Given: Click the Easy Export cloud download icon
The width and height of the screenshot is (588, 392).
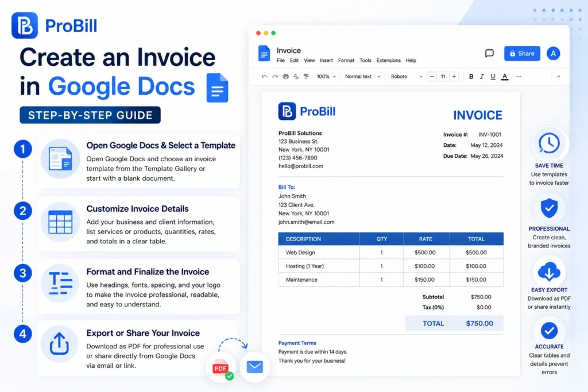Looking at the screenshot, I should click(x=549, y=271).
